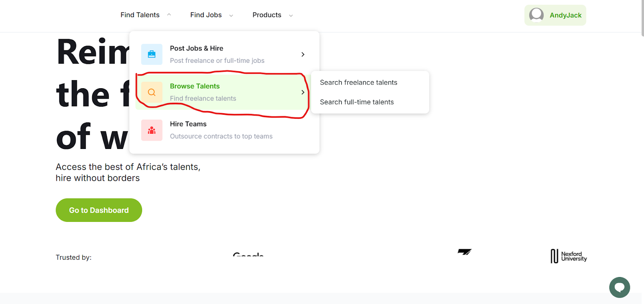Click the Browse Talents submenu arrow
Image resolution: width=644 pixels, height=304 pixels.
[x=303, y=92]
